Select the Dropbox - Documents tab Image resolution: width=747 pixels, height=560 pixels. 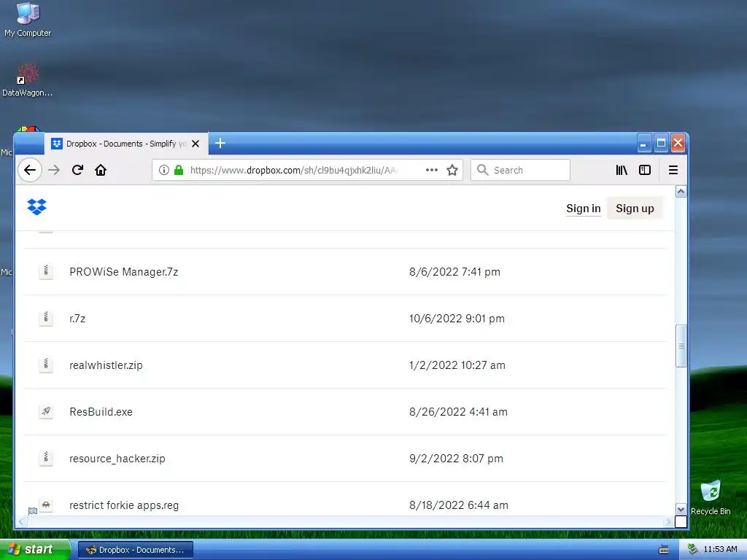(126, 144)
